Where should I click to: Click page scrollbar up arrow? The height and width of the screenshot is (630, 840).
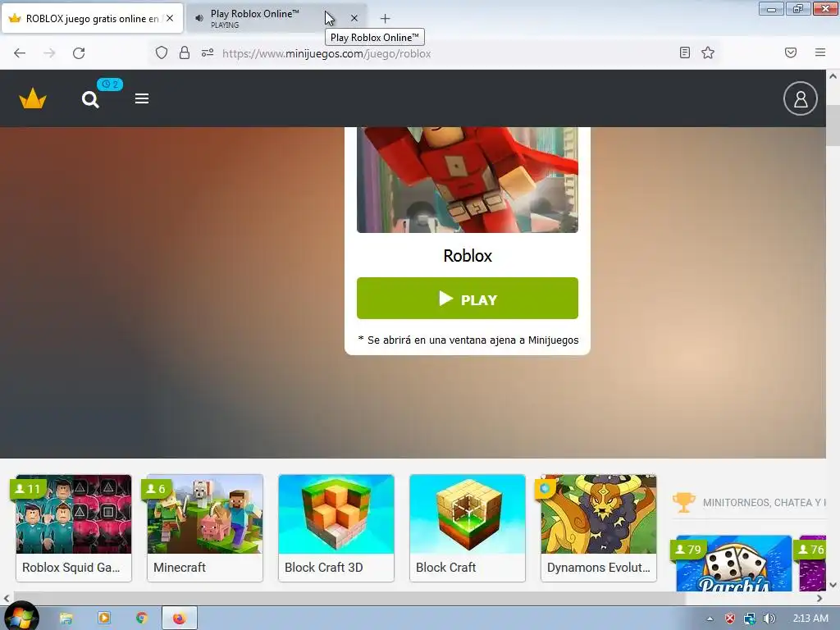[833, 76]
